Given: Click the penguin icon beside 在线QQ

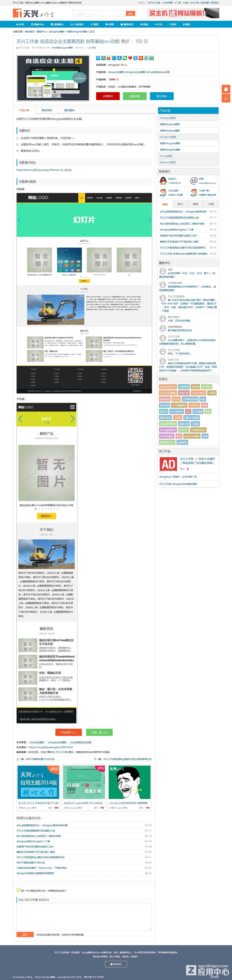Looking at the screenshot, I should (163, 181).
